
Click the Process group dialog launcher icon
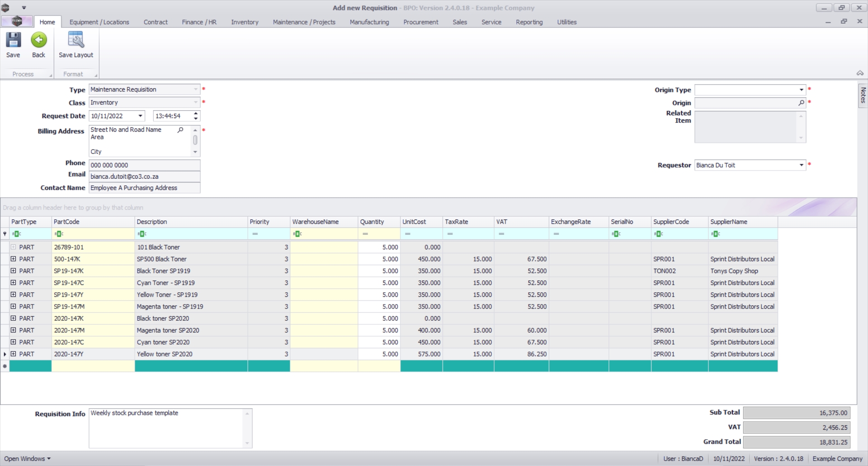tap(51, 75)
